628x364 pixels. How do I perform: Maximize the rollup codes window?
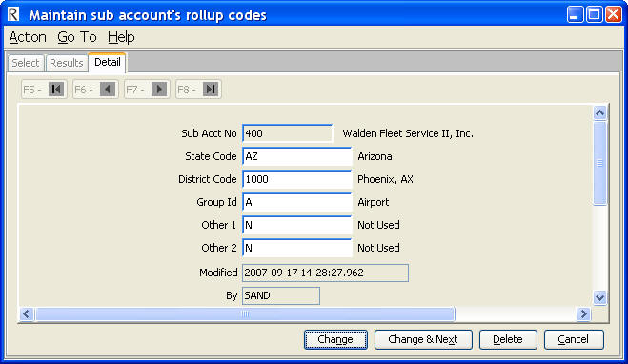tap(595, 15)
